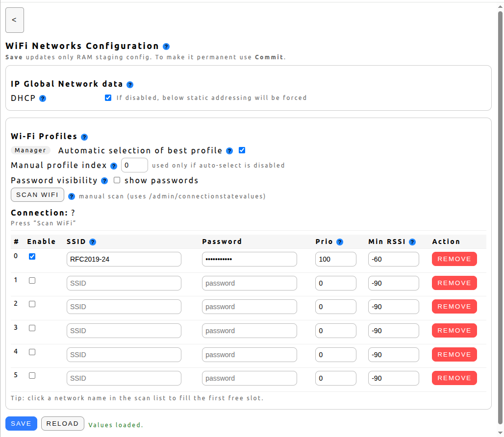The image size is (504, 437).
Task: Show help for Min RSSI column
Action: click(x=412, y=242)
